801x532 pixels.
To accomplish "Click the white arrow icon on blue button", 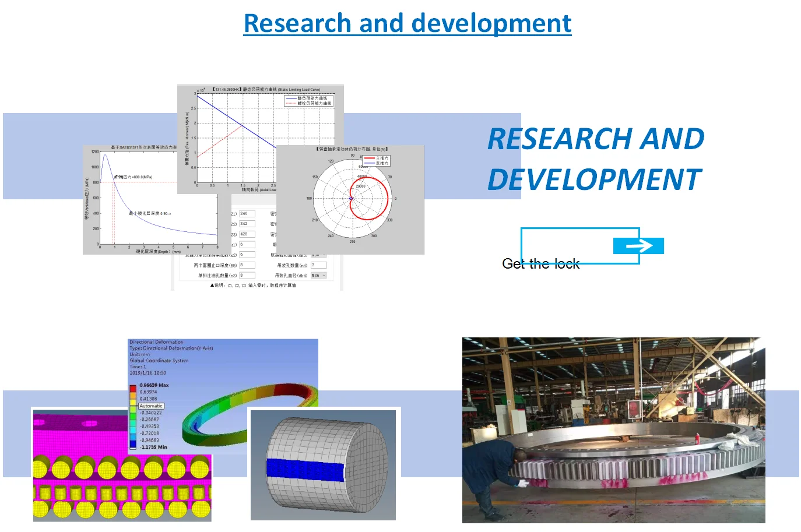I will click(x=638, y=246).
